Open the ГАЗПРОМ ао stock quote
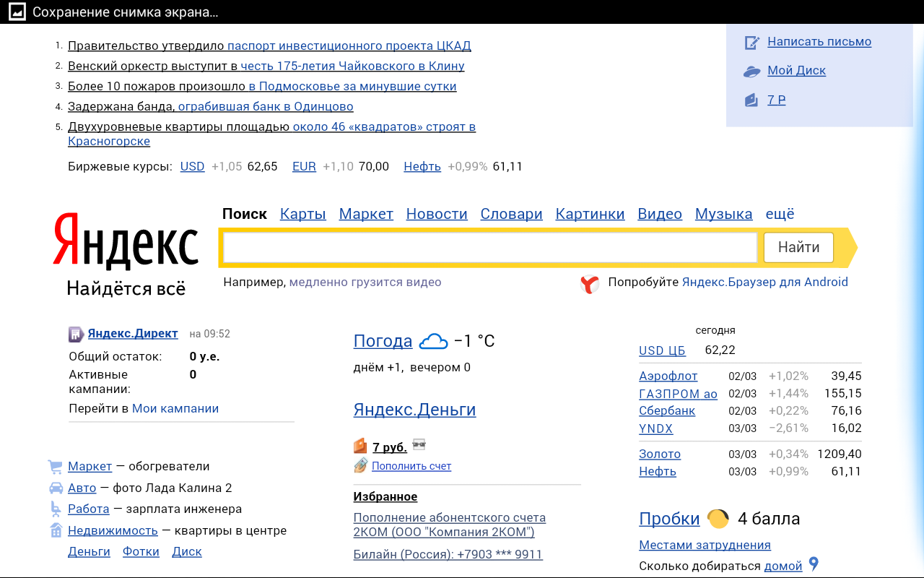Screen dimensions: 924x578 (x=679, y=394)
